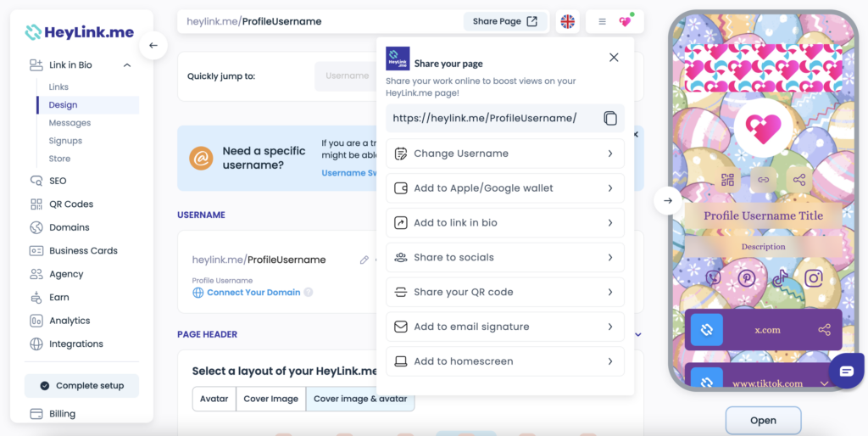Screen dimensions: 868x436
Task: Choose Add to link in bio
Action: click(505, 223)
